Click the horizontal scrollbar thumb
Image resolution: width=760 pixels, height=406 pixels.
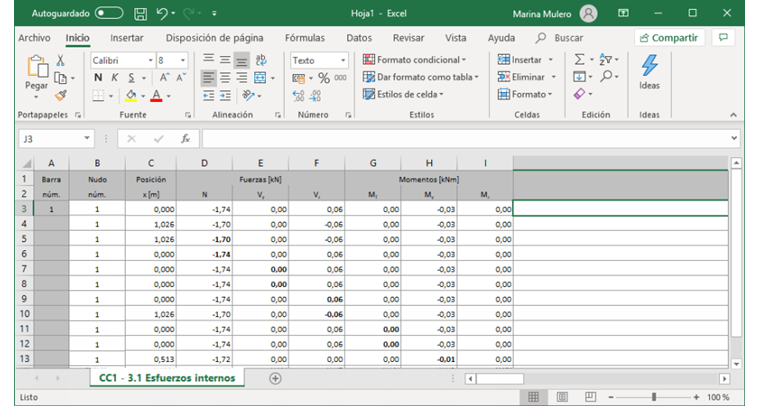point(500,378)
